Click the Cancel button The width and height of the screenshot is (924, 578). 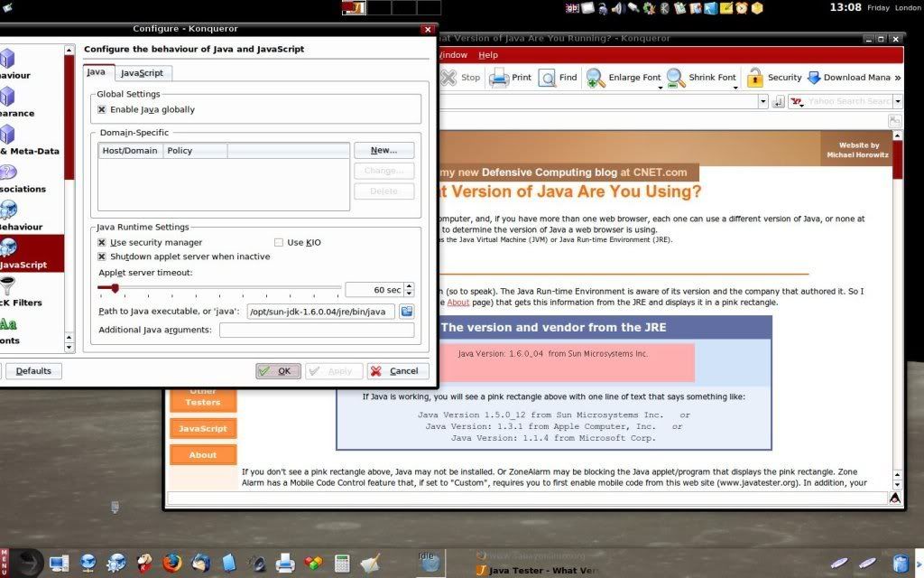(397, 371)
